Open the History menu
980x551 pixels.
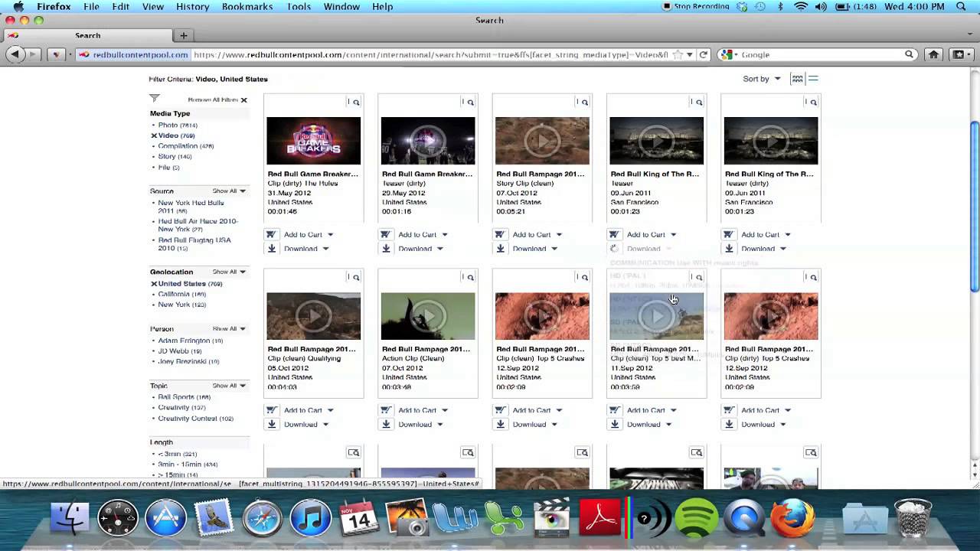(192, 6)
